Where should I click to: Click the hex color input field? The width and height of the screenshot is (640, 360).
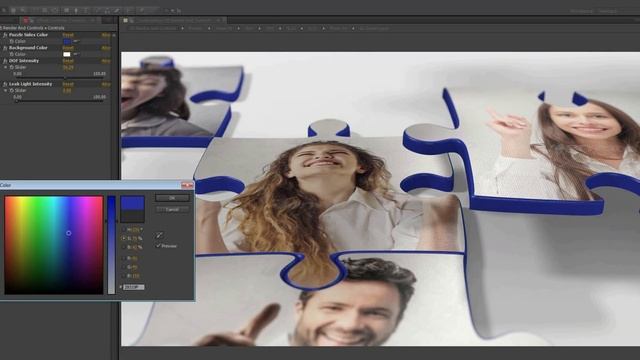point(133,287)
